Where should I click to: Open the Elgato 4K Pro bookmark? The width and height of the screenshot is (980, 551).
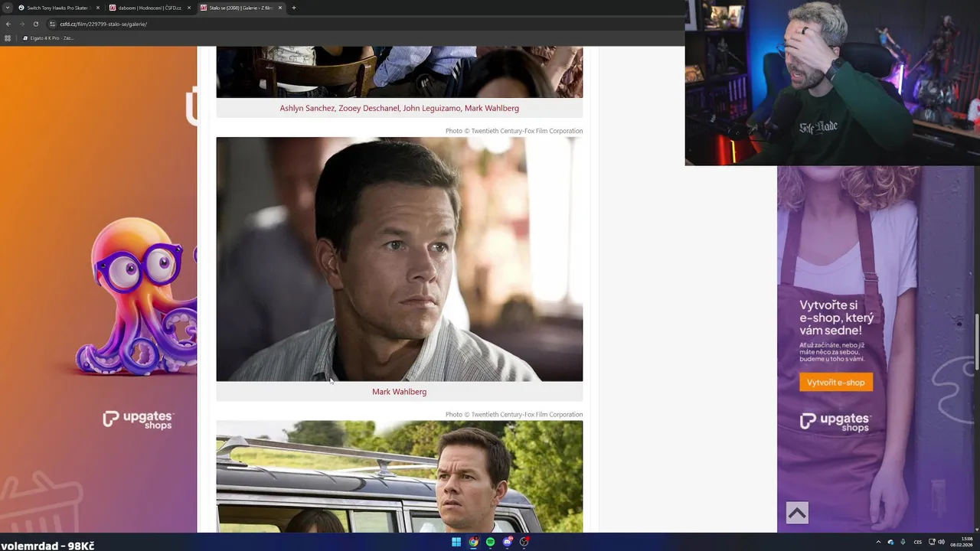(48, 37)
